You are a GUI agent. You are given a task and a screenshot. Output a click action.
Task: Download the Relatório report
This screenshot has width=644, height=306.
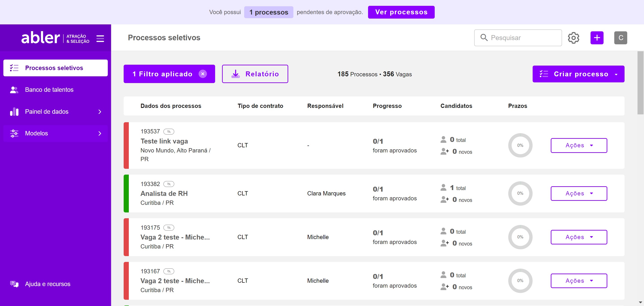point(255,74)
